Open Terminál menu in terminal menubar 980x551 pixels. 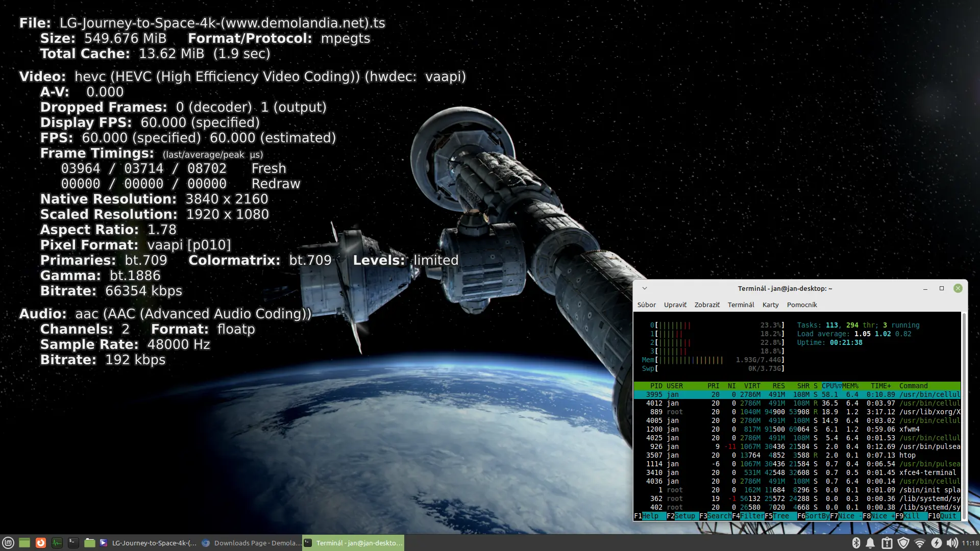[x=741, y=305]
